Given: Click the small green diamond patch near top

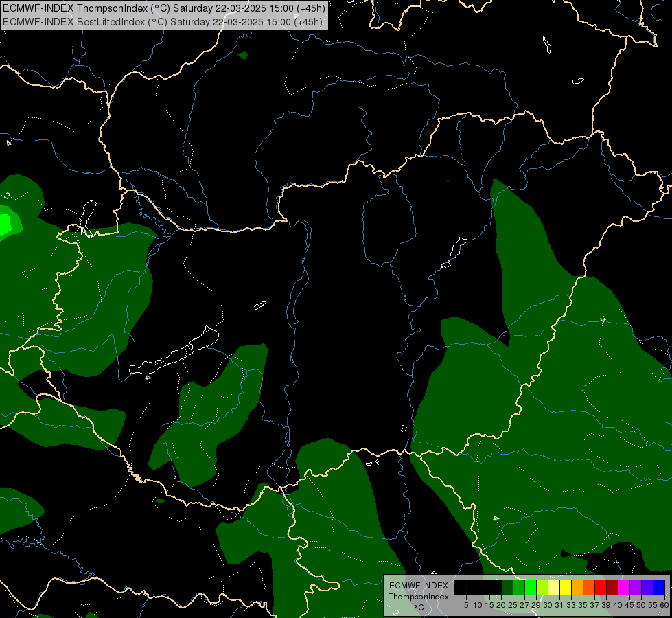Looking at the screenshot, I should click(243, 55).
